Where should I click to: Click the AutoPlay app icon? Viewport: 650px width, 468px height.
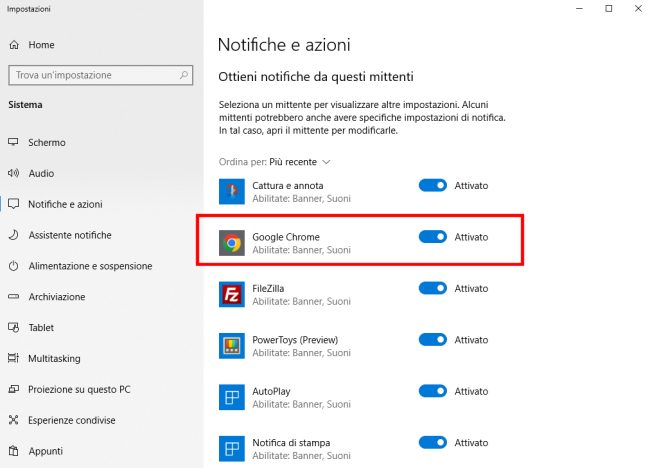pyautogui.click(x=232, y=397)
